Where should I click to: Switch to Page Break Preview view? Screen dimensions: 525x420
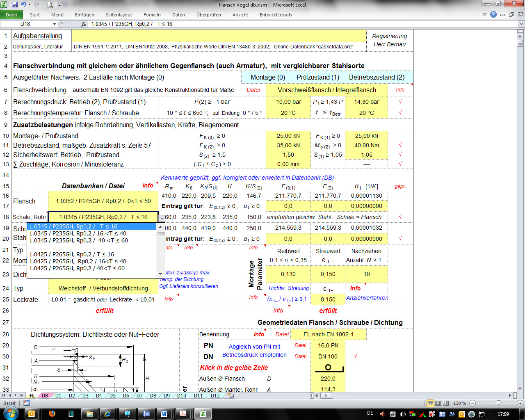[x=445, y=403]
